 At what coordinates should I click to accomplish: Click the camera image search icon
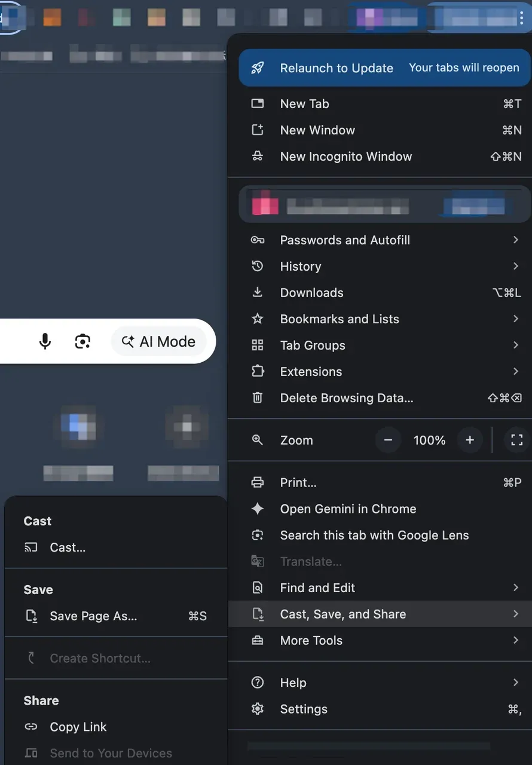point(82,342)
